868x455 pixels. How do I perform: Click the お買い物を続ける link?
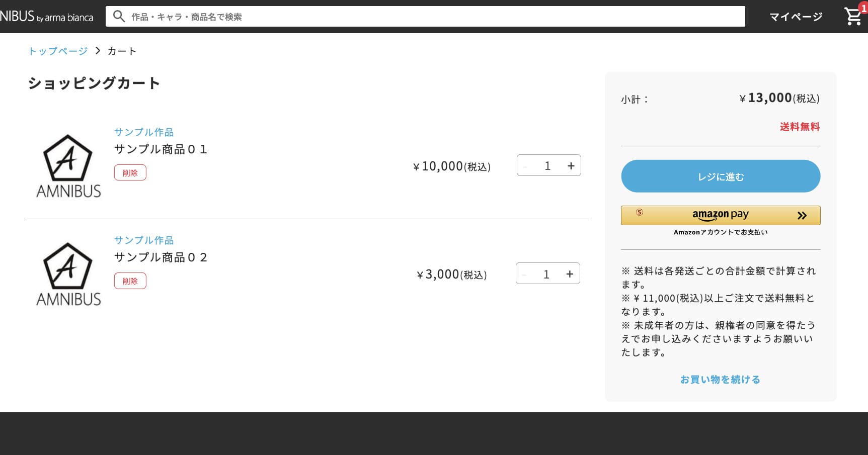720,380
